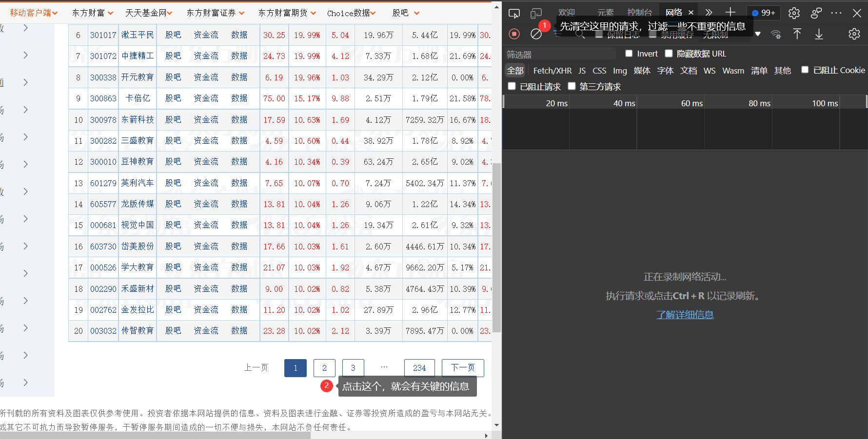
Task: Open network conditions wifi-gear icon
Action: click(776, 34)
